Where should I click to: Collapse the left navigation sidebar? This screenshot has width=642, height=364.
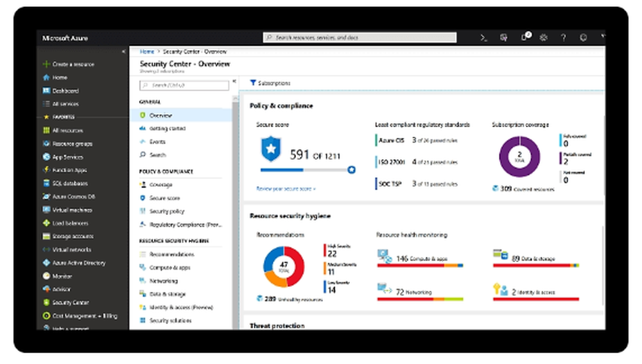coord(124,51)
